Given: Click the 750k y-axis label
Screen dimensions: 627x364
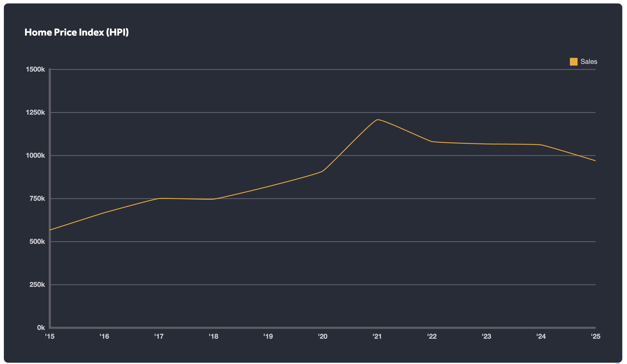Looking at the screenshot, I should 37,199.
